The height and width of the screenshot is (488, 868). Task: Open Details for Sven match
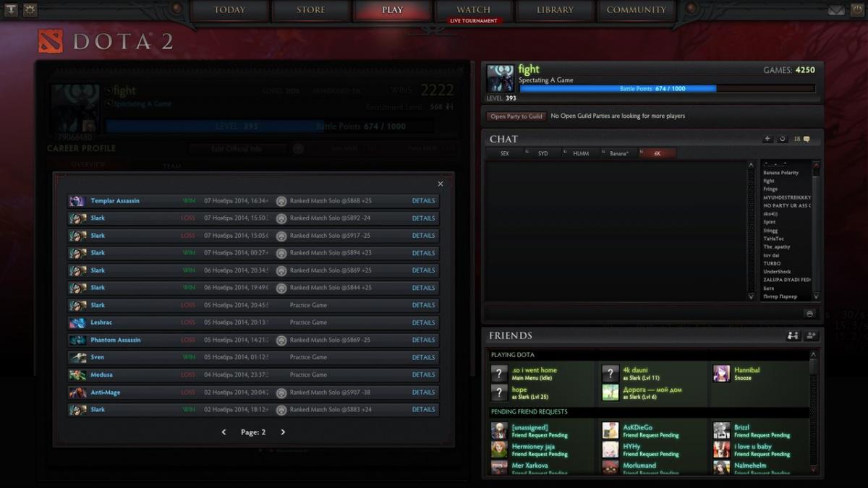(423, 357)
